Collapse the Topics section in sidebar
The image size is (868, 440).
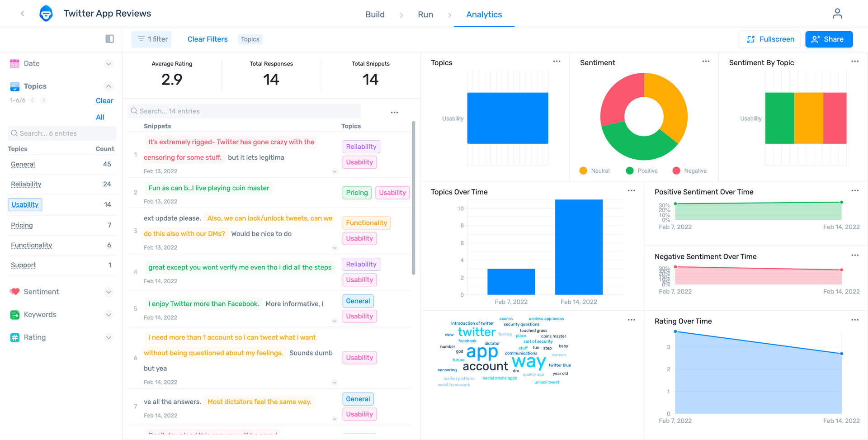point(108,86)
